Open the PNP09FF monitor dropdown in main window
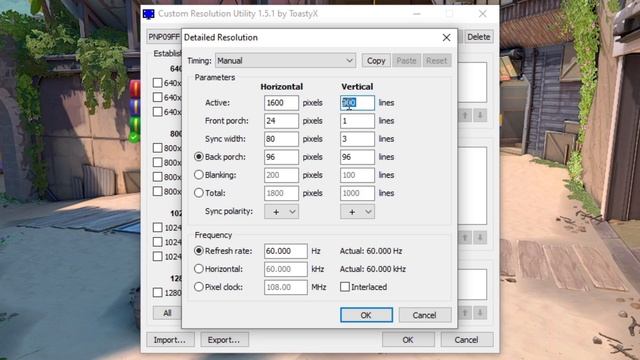The width and height of the screenshot is (640, 360). click(164, 37)
